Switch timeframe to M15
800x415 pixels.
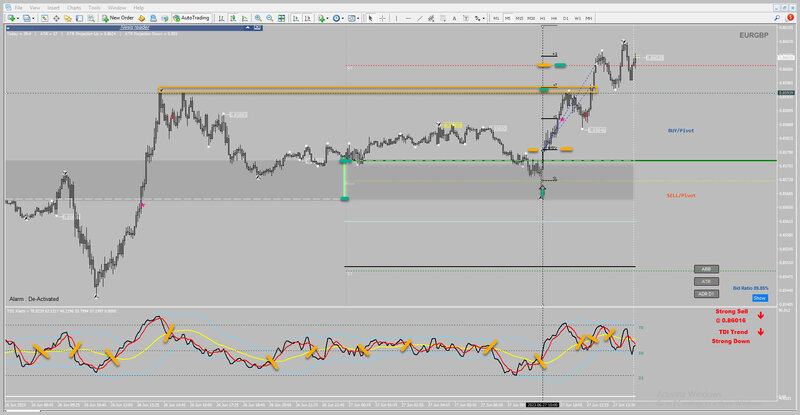[x=519, y=18]
